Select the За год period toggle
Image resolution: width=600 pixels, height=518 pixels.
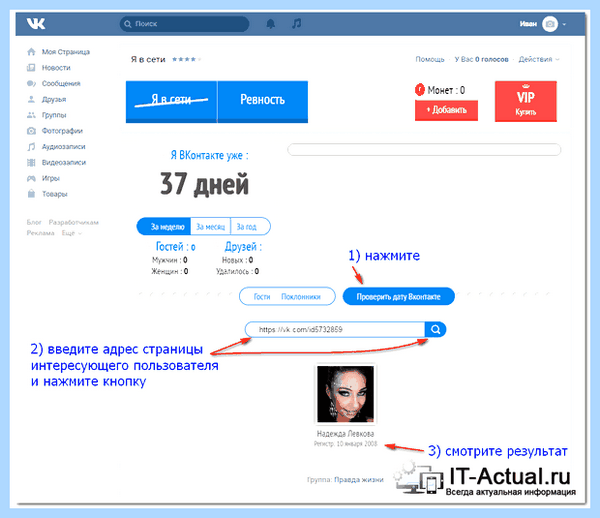(250, 226)
